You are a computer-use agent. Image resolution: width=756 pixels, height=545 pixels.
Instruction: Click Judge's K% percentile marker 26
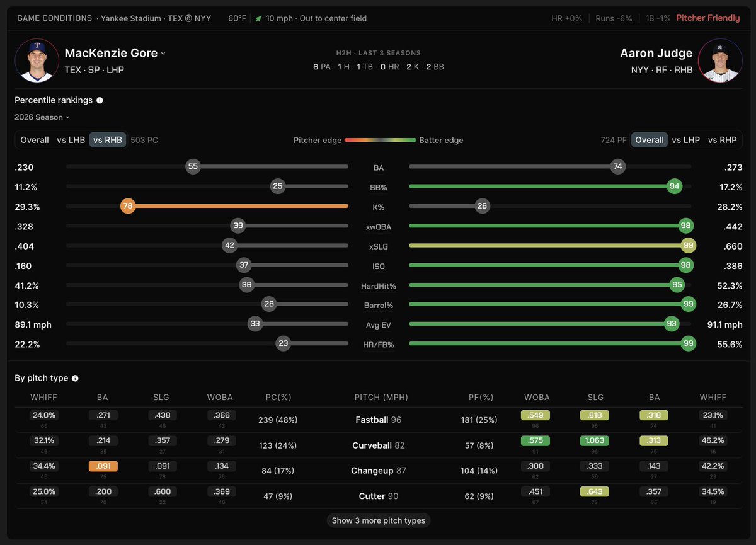pos(483,206)
